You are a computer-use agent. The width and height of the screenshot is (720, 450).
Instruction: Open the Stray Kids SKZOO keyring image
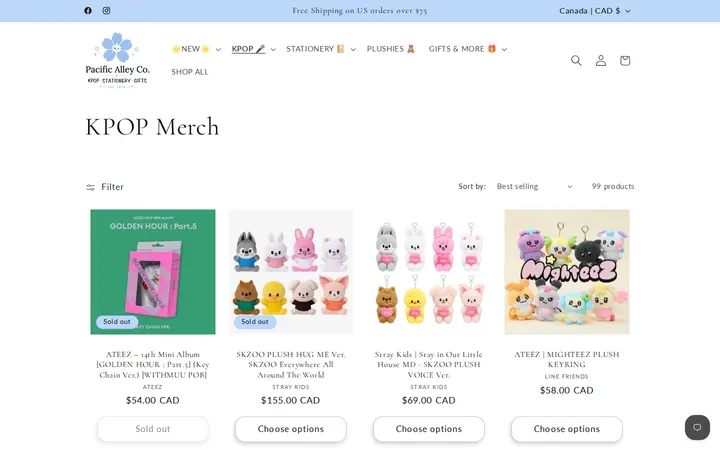428,272
